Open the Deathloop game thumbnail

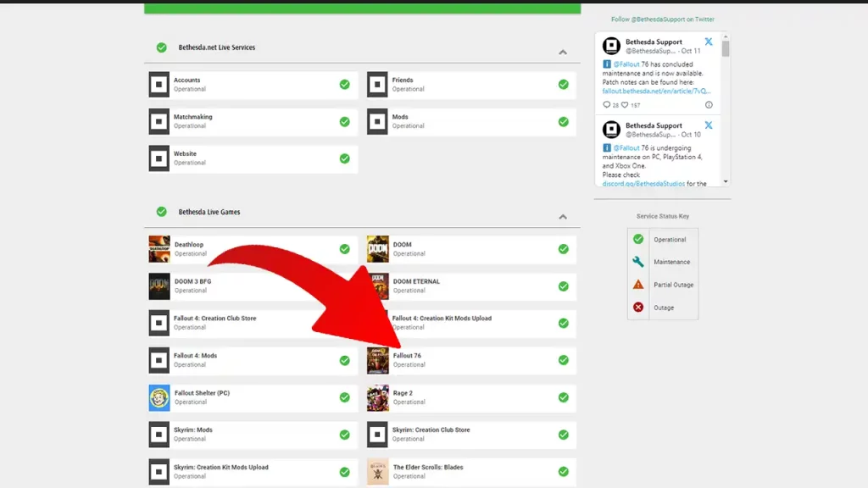tap(159, 249)
